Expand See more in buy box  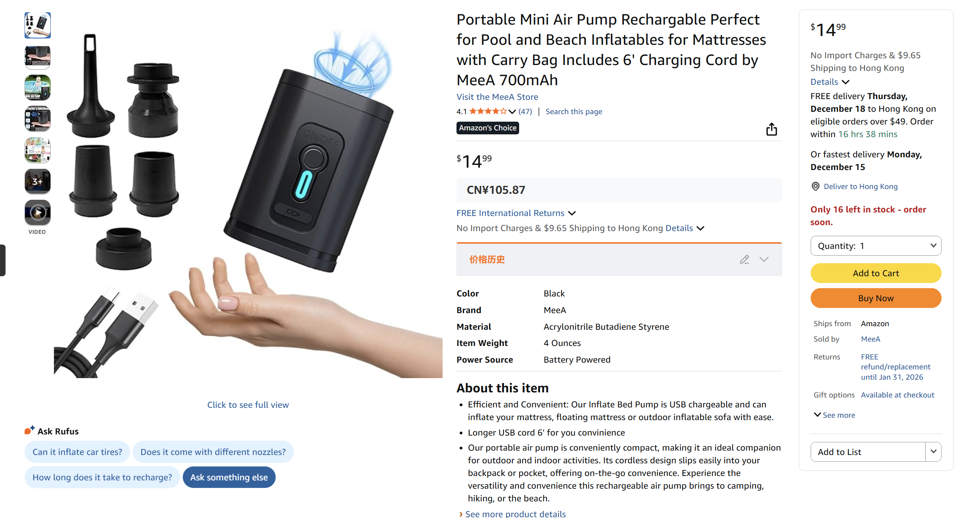click(x=834, y=415)
